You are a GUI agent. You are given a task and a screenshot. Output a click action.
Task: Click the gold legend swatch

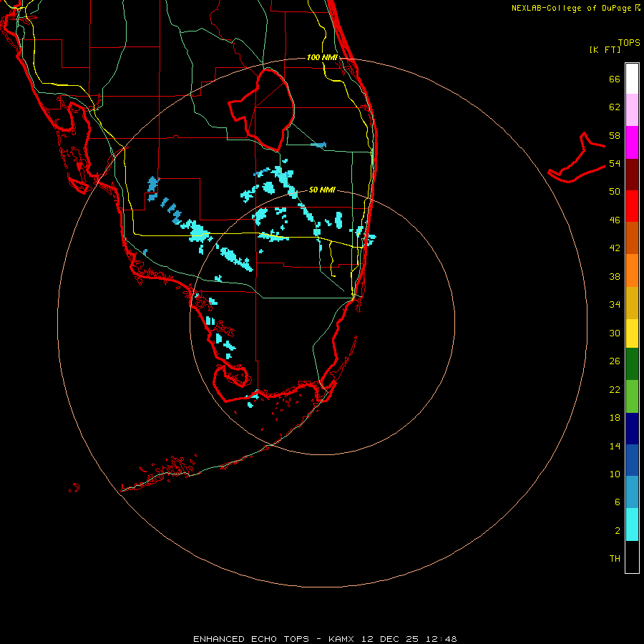[632, 303]
